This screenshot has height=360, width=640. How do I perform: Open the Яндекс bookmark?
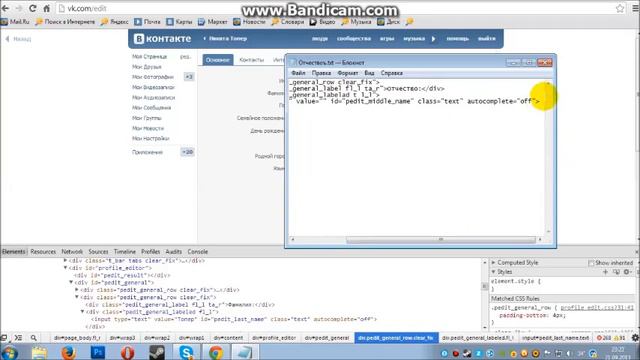[x=115, y=22]
